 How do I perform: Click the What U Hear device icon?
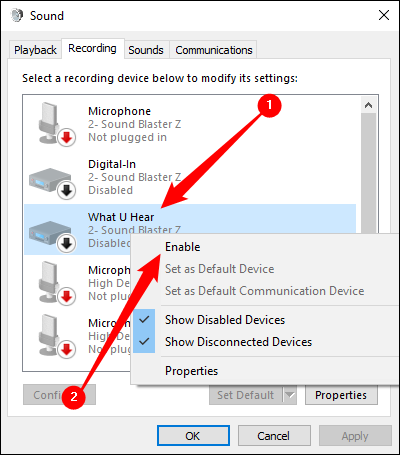click(x=53, y=235)
